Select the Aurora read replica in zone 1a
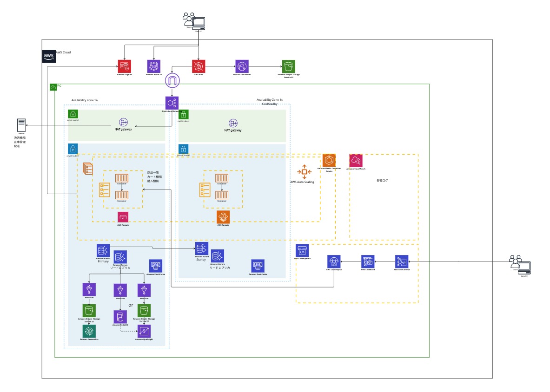Viewport: 550px width, 392px height. pos(120,257)
